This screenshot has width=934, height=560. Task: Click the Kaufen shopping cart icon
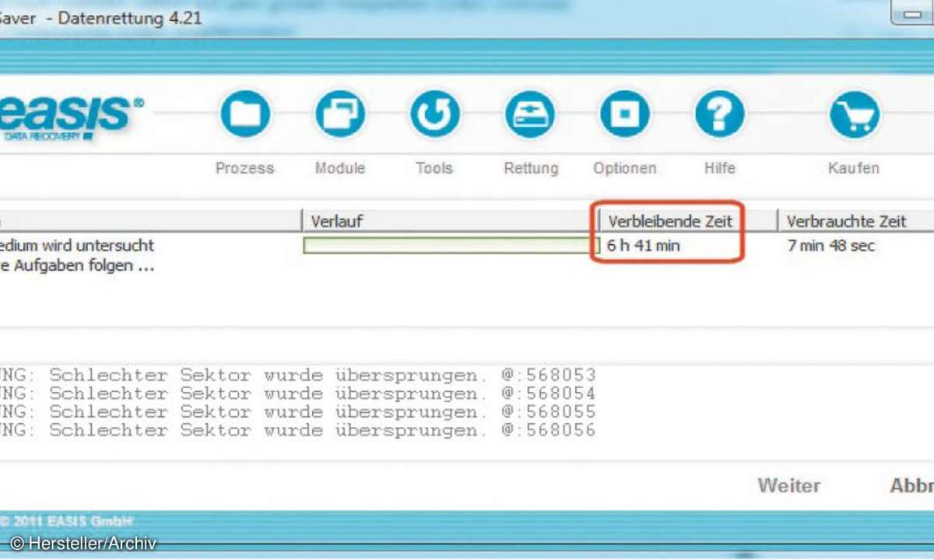855,114
